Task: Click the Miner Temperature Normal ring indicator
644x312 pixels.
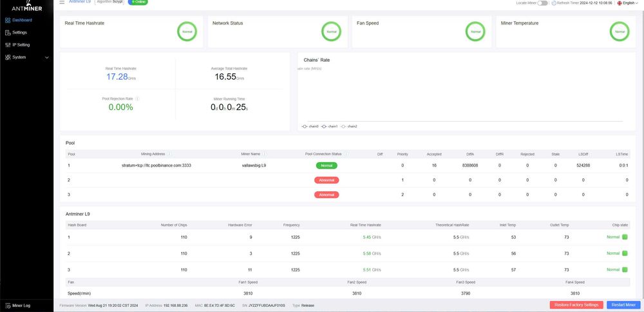Action: pos(620,32)
